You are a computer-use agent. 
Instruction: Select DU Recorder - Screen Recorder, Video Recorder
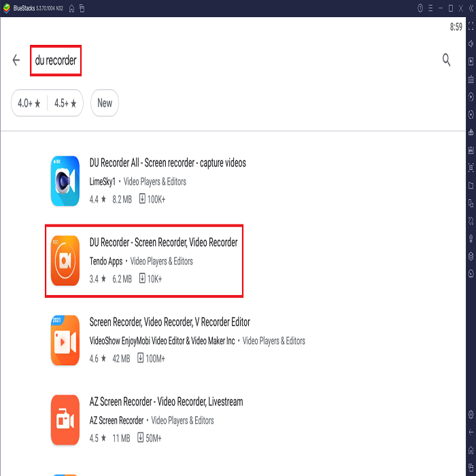point(163,243)
